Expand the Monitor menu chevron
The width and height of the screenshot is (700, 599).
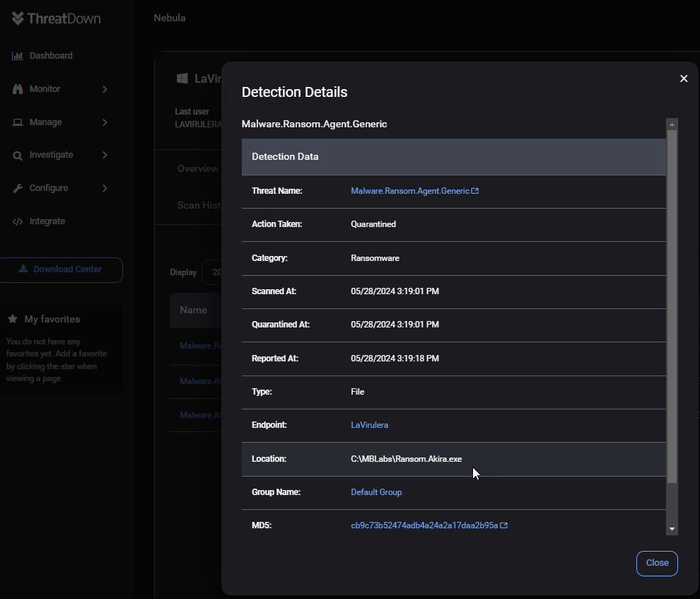[x=105, y=89]
